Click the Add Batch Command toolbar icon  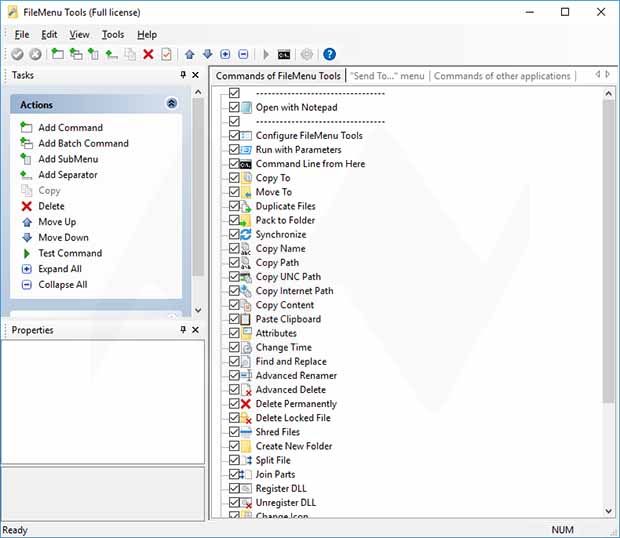76,54
